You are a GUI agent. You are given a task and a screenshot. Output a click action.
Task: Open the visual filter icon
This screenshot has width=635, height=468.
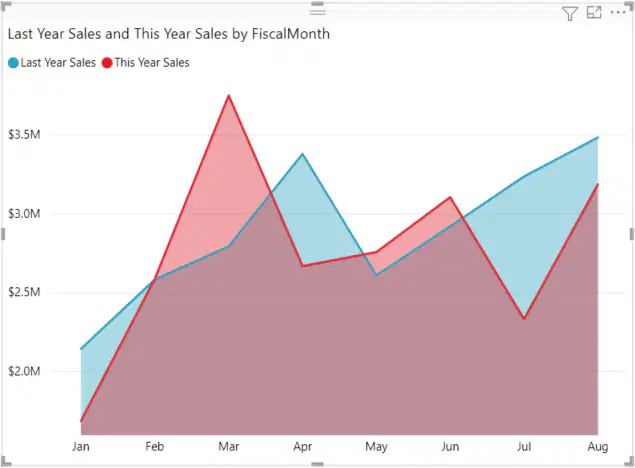coord(569,13)
